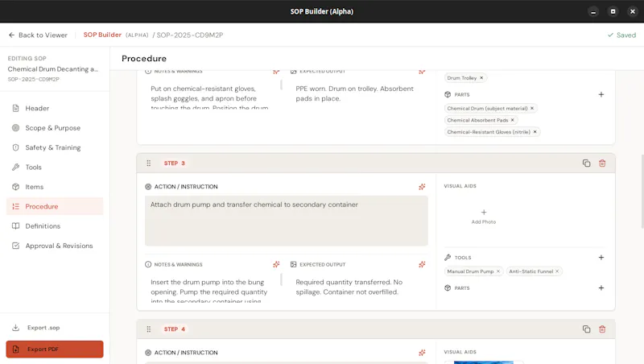Duplicate Step 4 with the copy icon
The height and width of the screenshot is (364, 644).
[x=586, y=329]
